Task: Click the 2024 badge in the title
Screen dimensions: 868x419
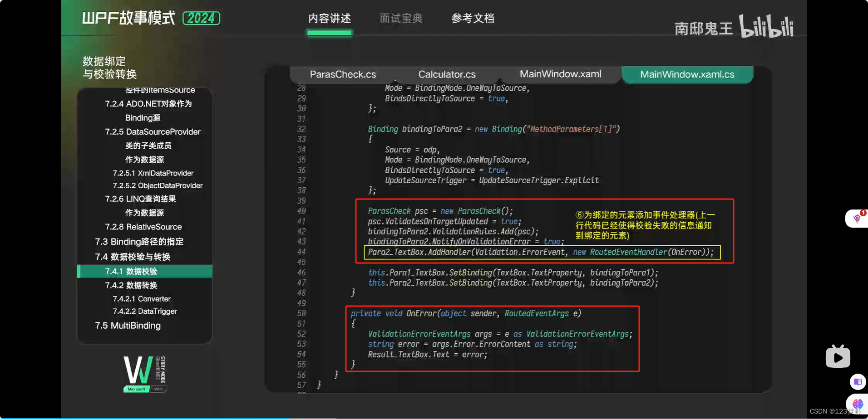Action: 201,18
